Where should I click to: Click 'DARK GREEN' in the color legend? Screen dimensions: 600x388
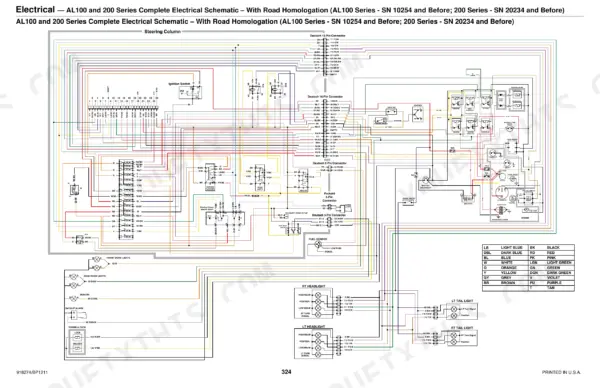click(x=559, y=272)
